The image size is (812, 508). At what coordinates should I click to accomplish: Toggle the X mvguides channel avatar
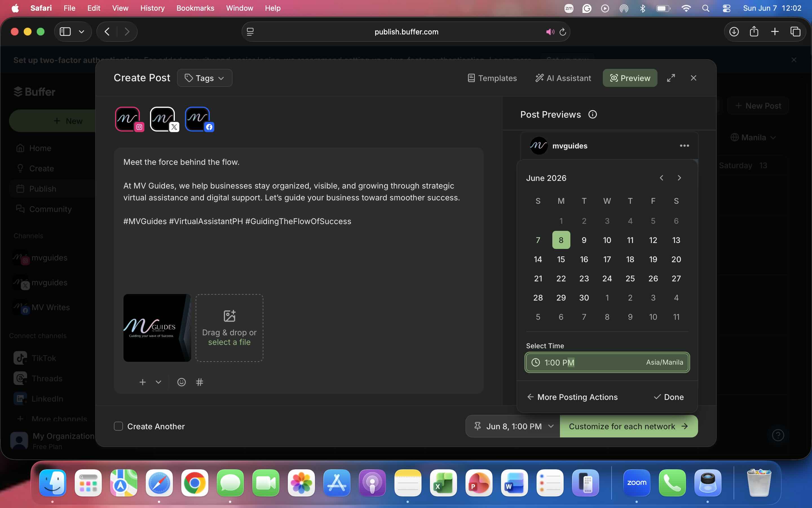[163, 119]
